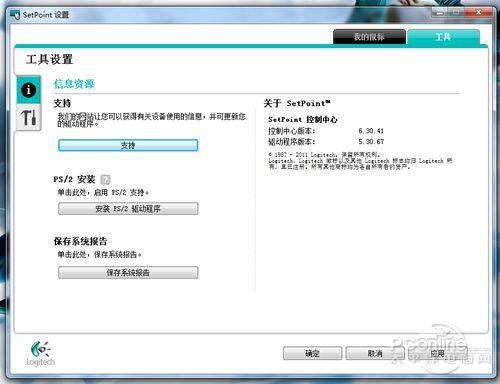This screenshot has width=500, height=384.
Task: Select the 工具 tab
Action: [x=443, y=37]
